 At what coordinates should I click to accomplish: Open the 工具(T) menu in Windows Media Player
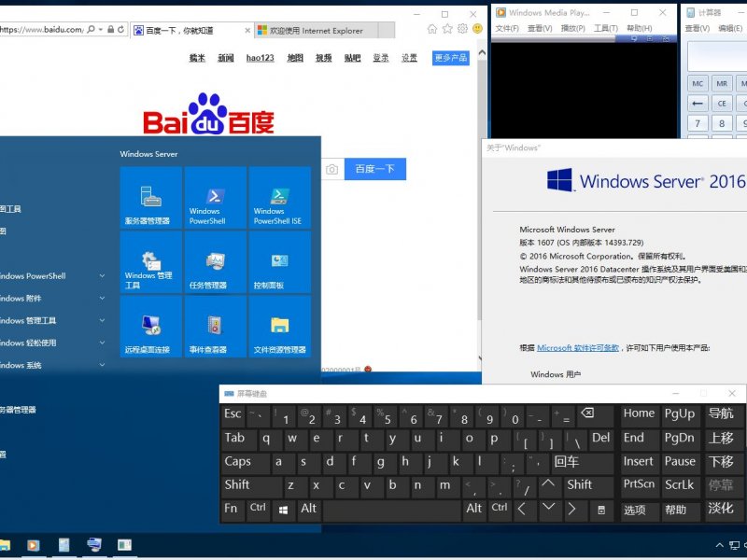point(605,29)
